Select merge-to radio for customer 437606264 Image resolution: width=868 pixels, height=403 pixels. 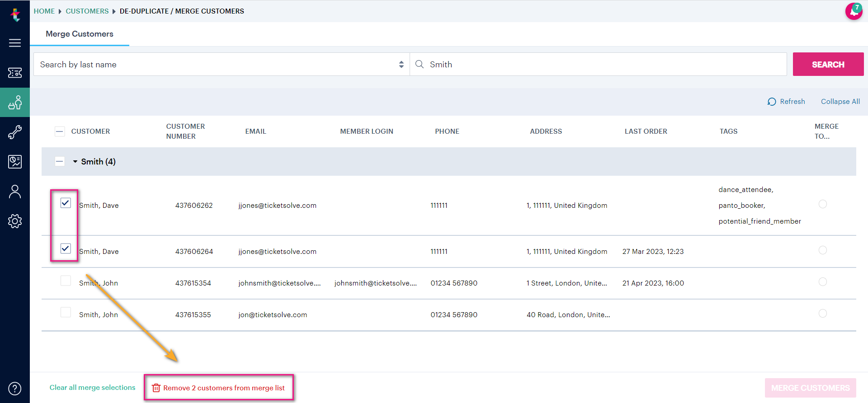click(823, 250)
